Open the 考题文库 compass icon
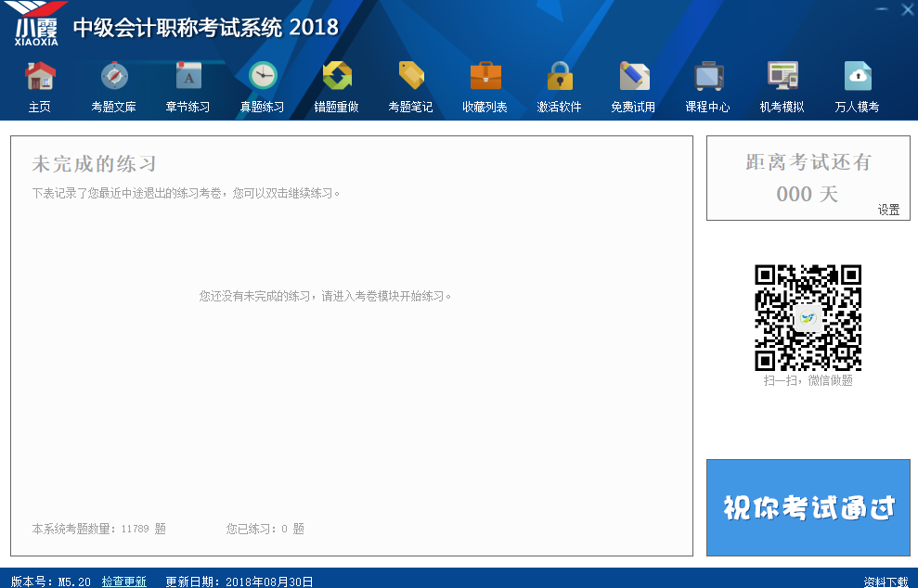 coord(113,86)
